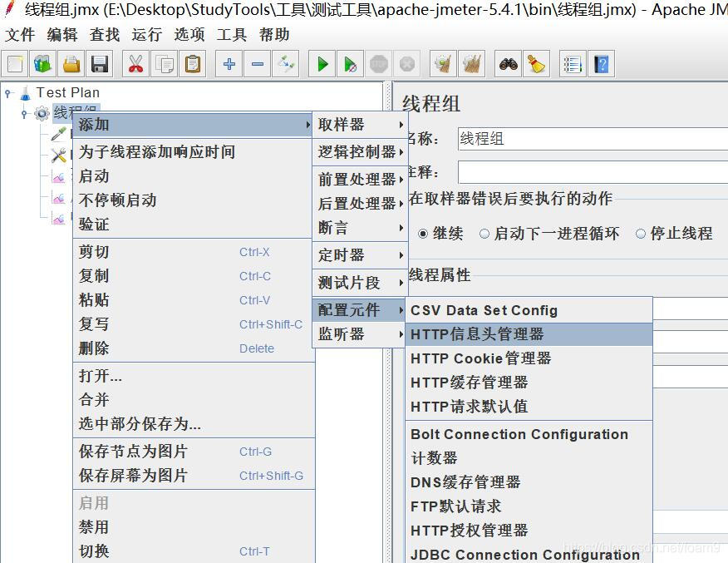Click 保存节点为图片 menu entry
728x563 pixels.
click(194, 452)
